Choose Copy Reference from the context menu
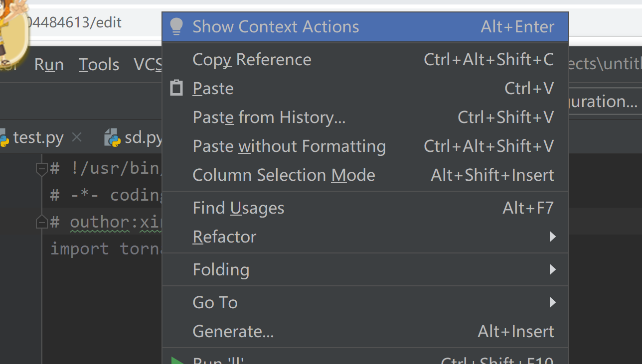This screenshot has height=364, width=642. pos(252,60)
